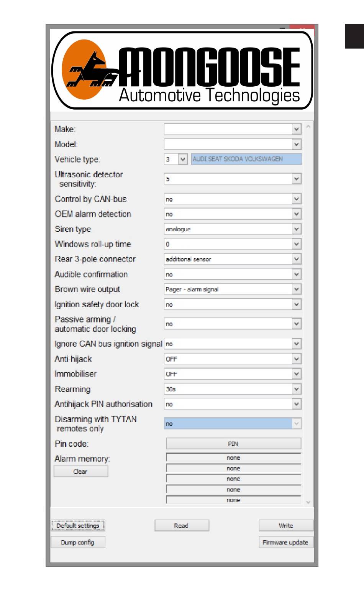Click the "Audible confirmation" label
Viewport: 364px width, 607px height.
(x=91, y=274)
